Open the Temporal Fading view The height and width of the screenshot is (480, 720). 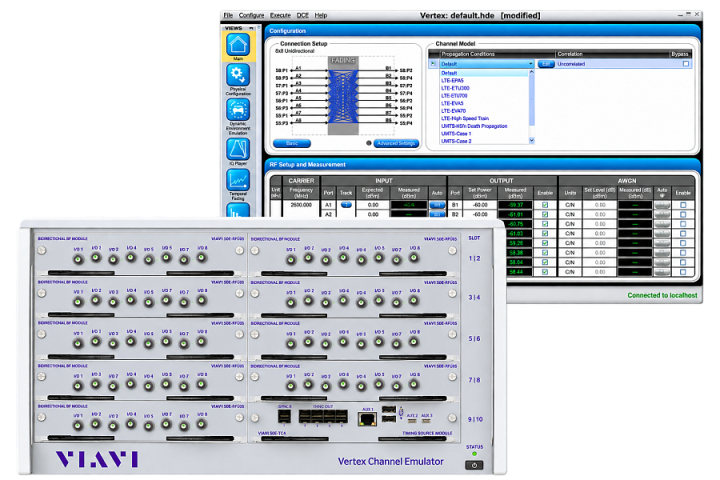click(238, 180)
